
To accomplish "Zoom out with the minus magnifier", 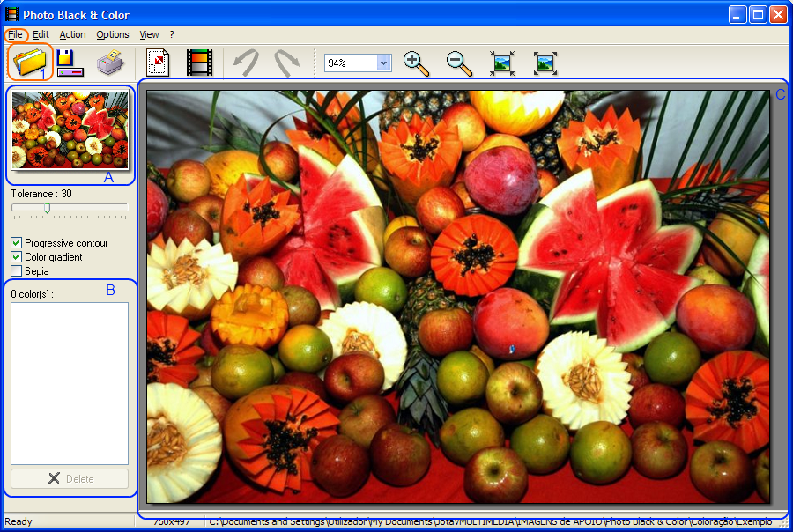I will click(459, 63).
